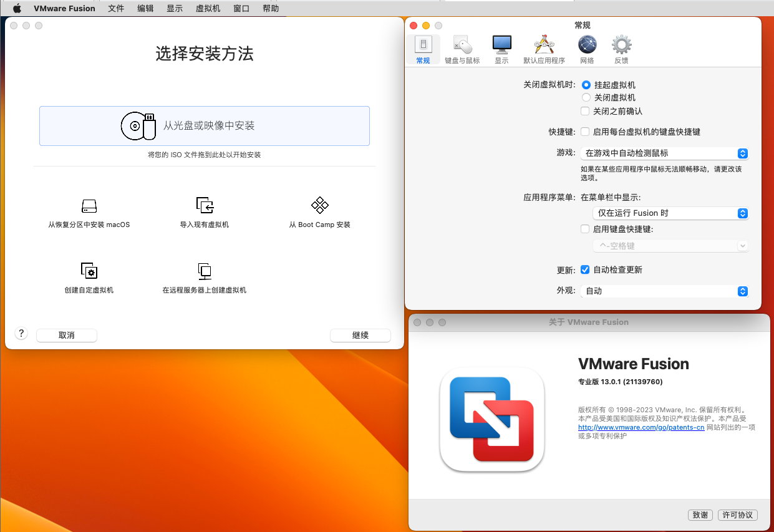Click the Continue (继续) button
Image resolution: width=774 pixels, height=532 pixels.
click(360, 335)
